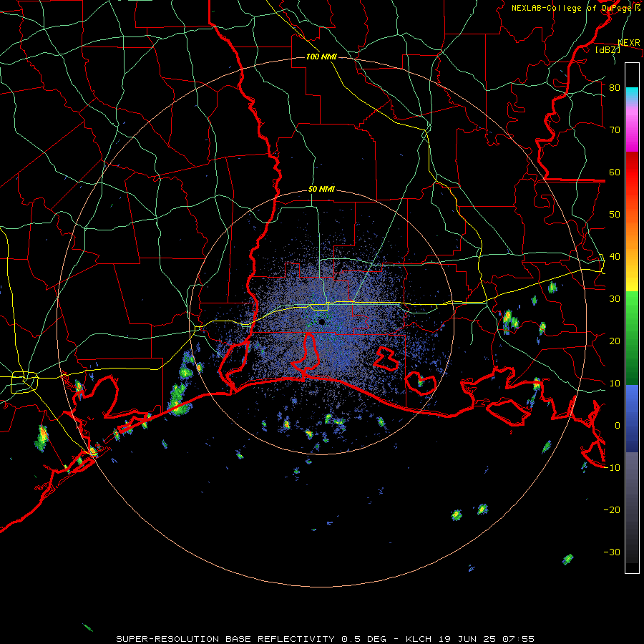Click the "50 NMI" range ring label
The width and height of the screenshot is (644, 644).
(321, 190)
